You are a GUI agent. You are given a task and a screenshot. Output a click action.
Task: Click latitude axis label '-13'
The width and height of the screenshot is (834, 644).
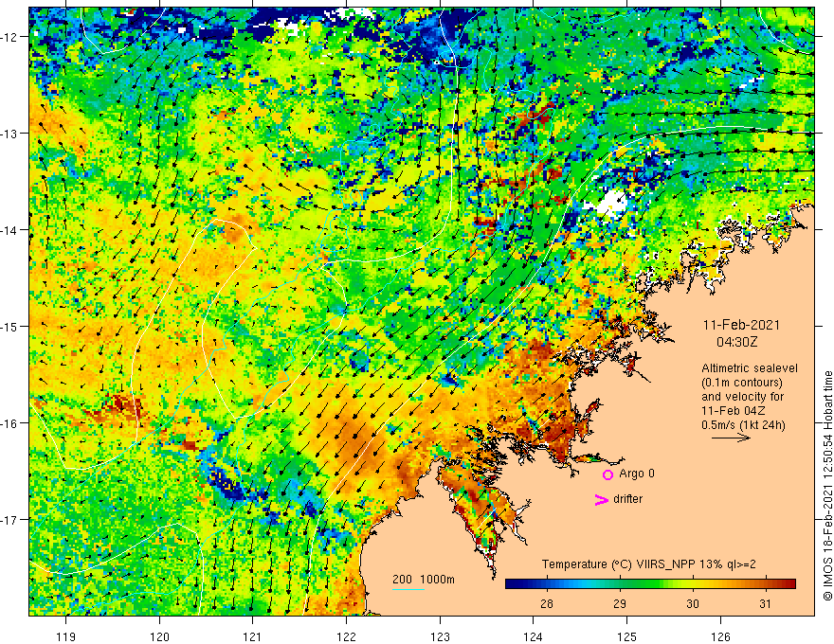pos(9,134)
